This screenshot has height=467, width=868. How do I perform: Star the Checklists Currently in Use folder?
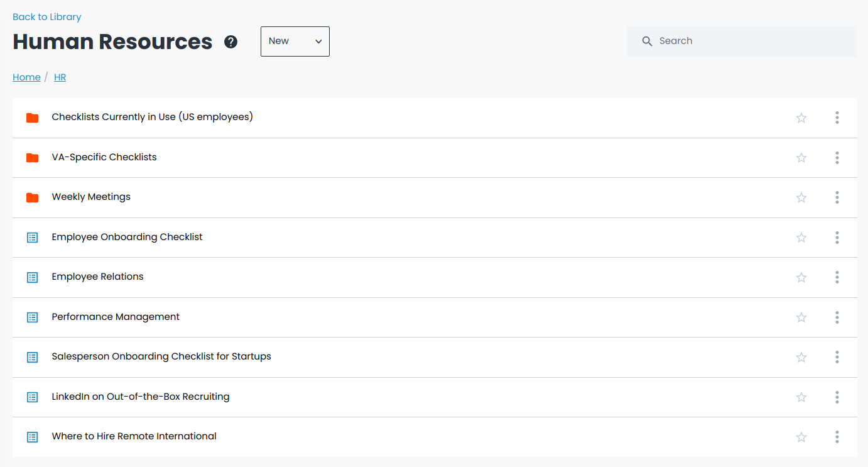pos(801,118)
